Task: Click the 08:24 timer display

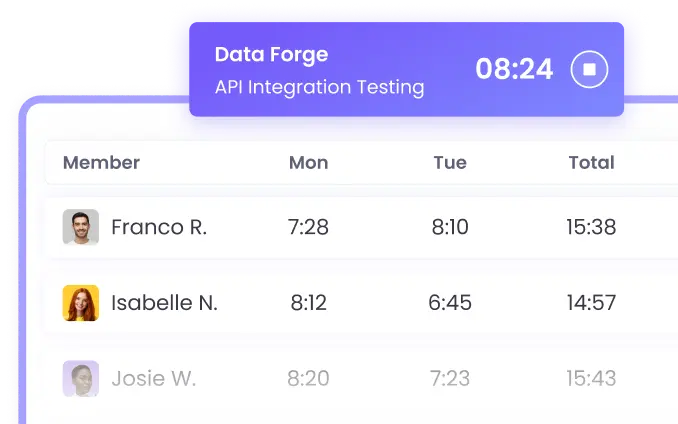Action: [514, 69]
